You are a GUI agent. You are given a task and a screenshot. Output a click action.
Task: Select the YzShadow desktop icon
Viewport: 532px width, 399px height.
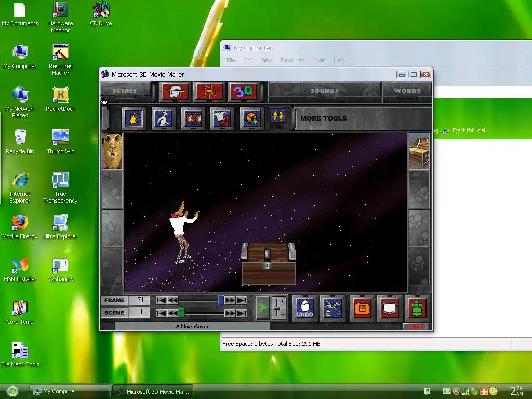click(60, 270)
